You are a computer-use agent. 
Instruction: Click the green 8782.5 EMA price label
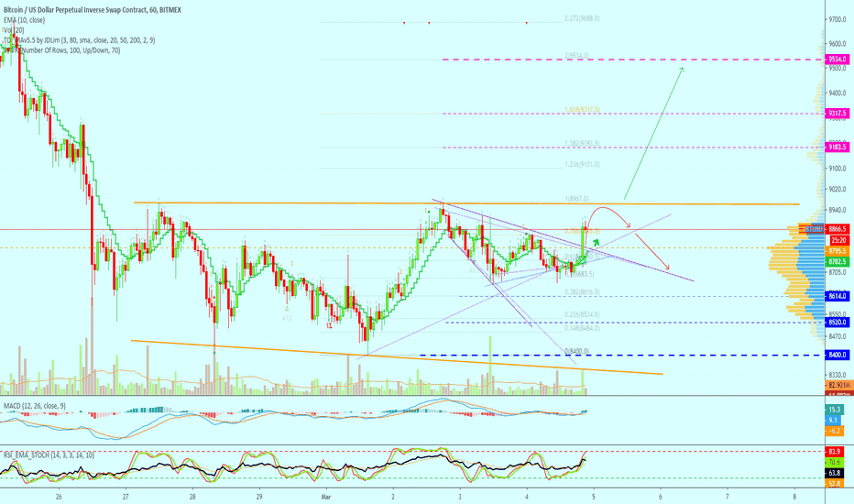[x=838, y=261]
